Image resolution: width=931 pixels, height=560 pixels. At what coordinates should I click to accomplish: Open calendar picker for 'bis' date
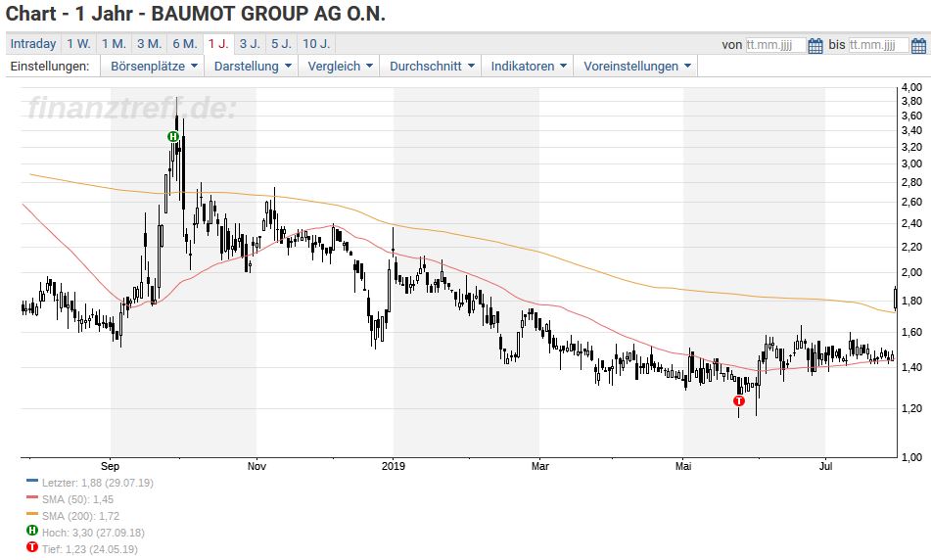pos(918,45)
